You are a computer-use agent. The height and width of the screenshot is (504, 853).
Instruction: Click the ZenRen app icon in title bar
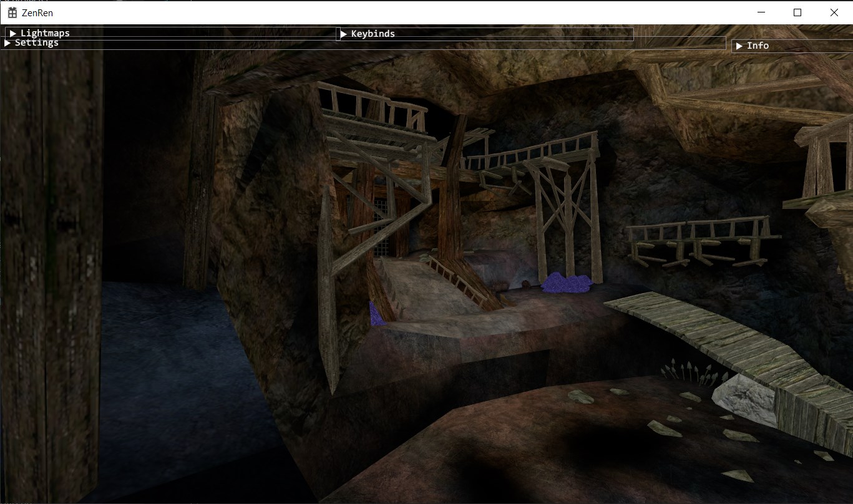(x=12, y=12)
